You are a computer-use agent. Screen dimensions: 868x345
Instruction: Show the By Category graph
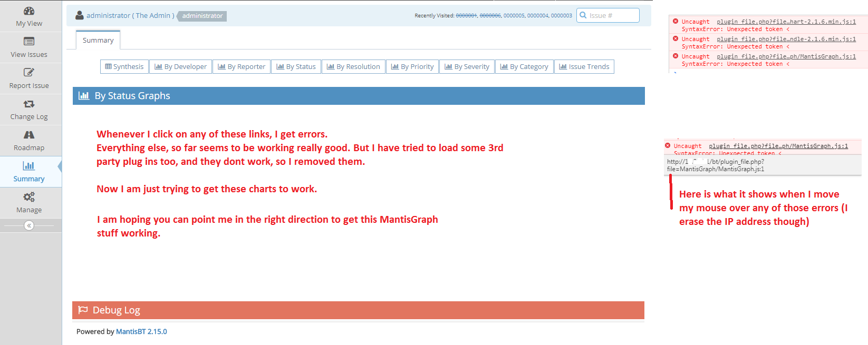tap(524, 66)
